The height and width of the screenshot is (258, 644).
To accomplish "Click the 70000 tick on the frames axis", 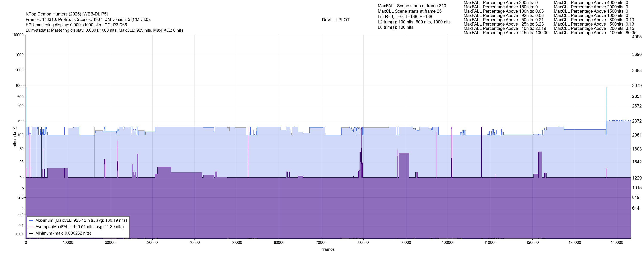I will point(321,243).
